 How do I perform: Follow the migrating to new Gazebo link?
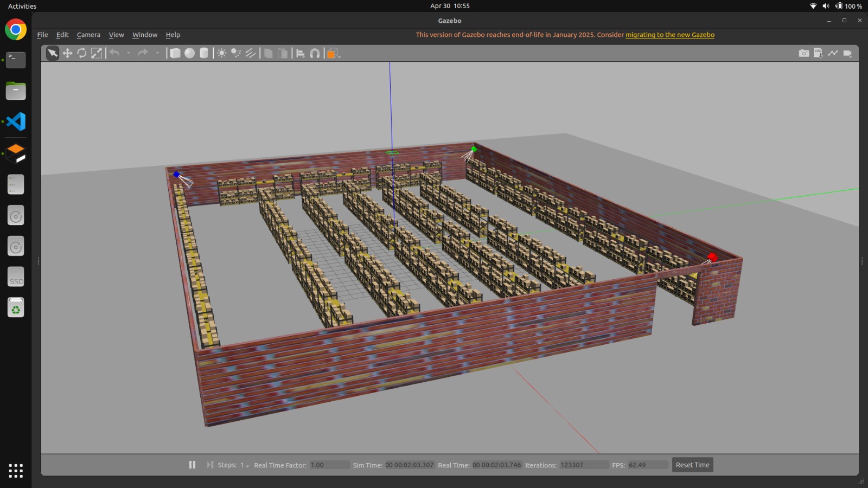point(669,35)
